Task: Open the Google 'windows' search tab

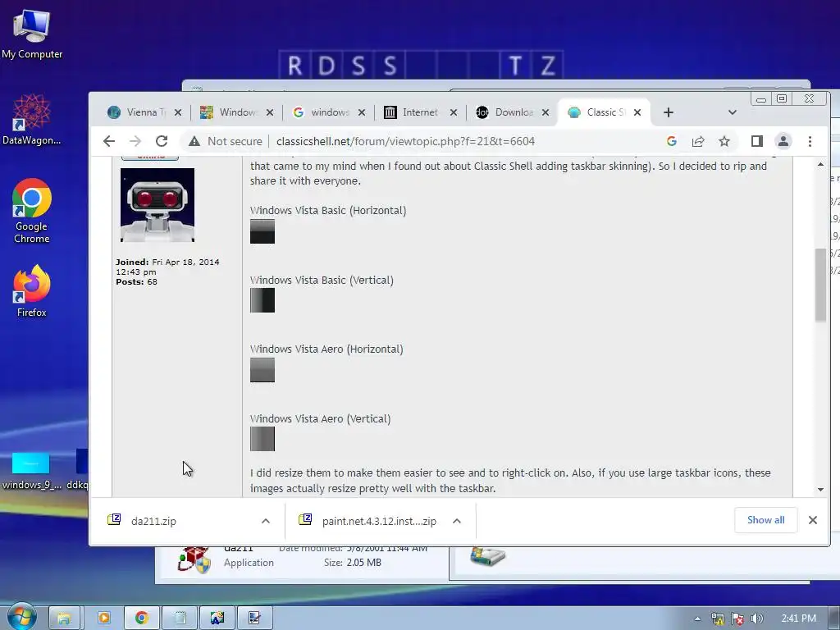Action: point(328,112)
